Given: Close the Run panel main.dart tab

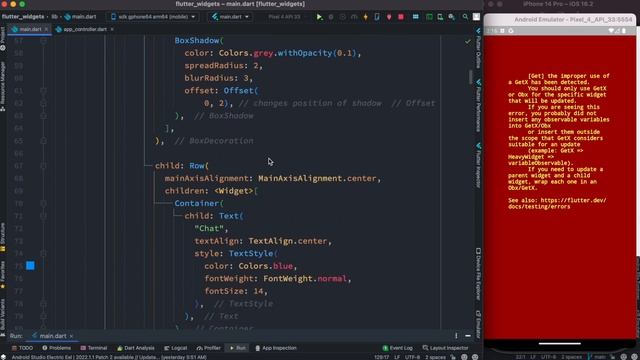Looking at the screenshot, I should 71,336.
